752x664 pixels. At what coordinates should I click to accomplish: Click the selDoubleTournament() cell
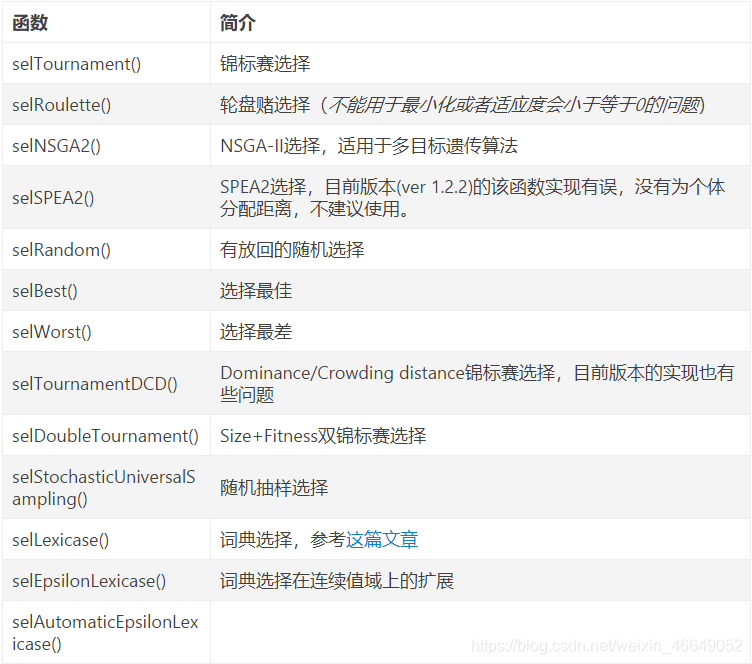[x=106, y=436]
